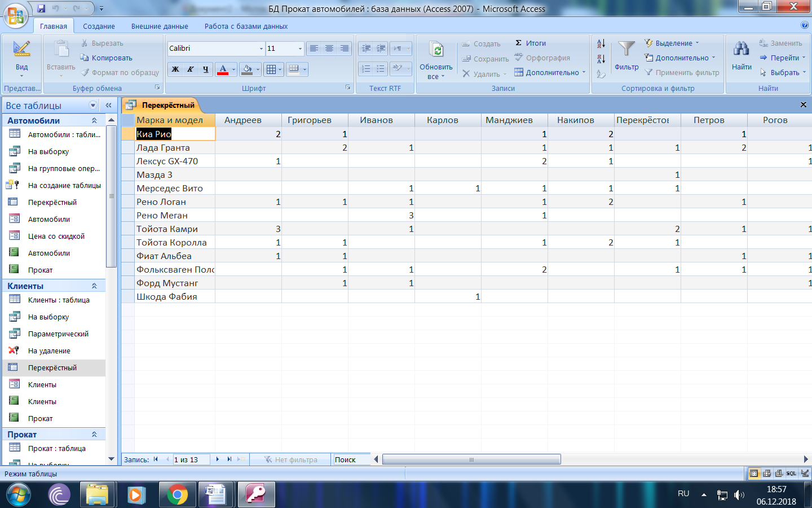The width and height of the screenshot is (812, 508).
Task: Click Найти binoculars icon
Action: (742, 49)
